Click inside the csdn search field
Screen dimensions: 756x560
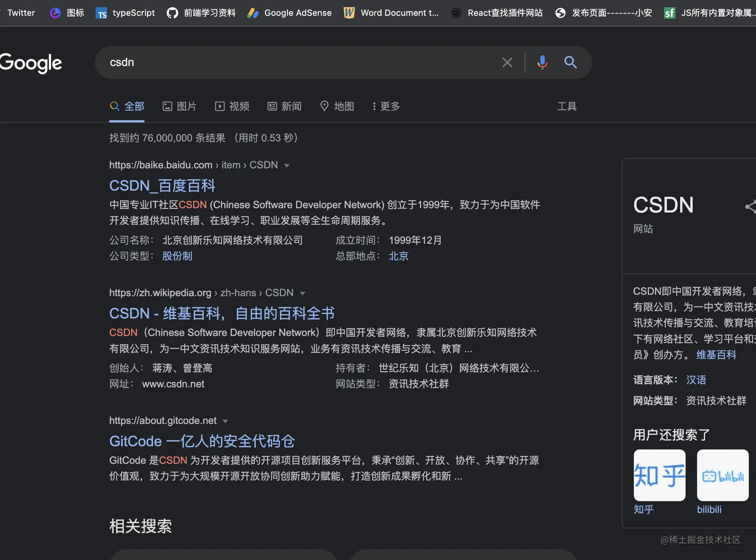300,62
